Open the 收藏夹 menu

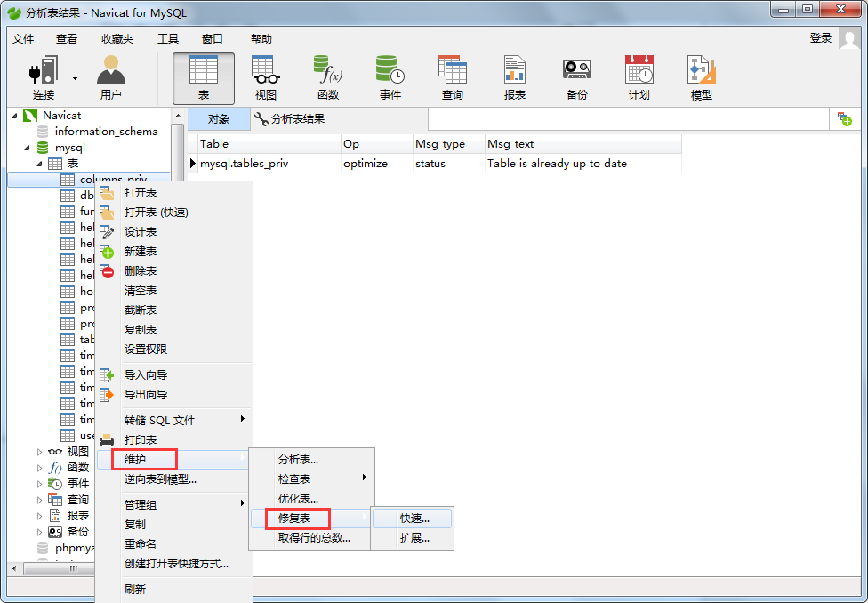117,39
